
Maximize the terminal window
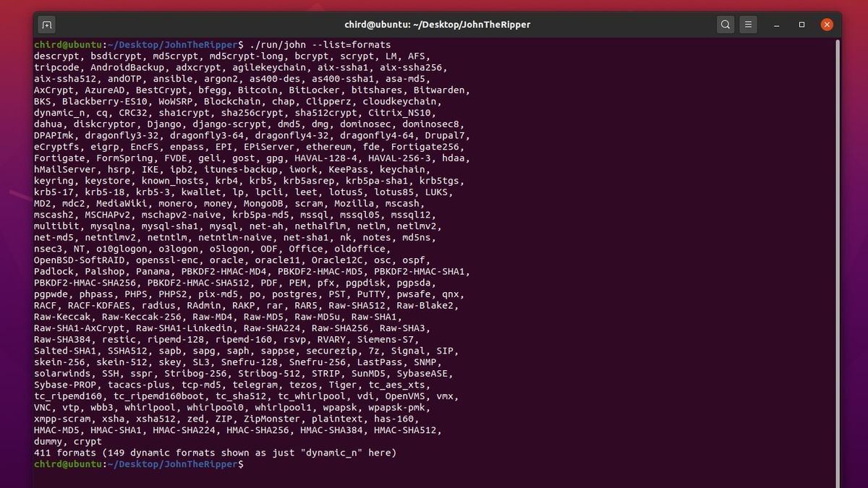tap(801, 25)
